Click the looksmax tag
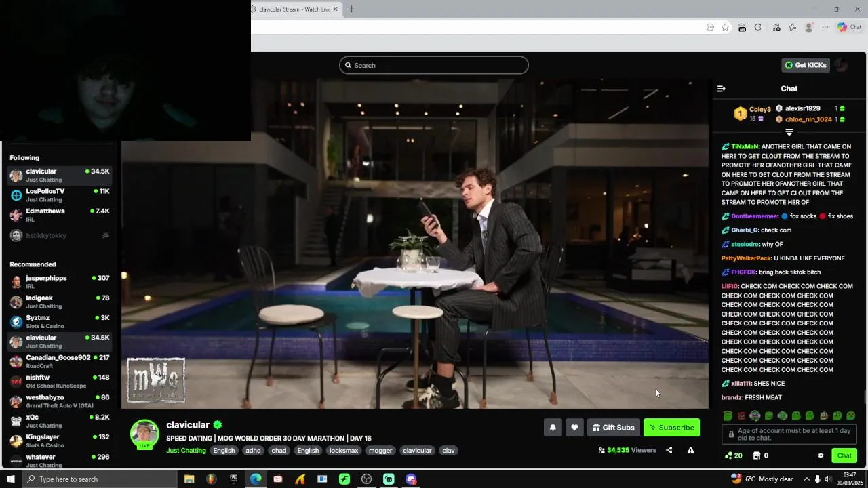The image size is (868, 488). [x=344, y=451]
